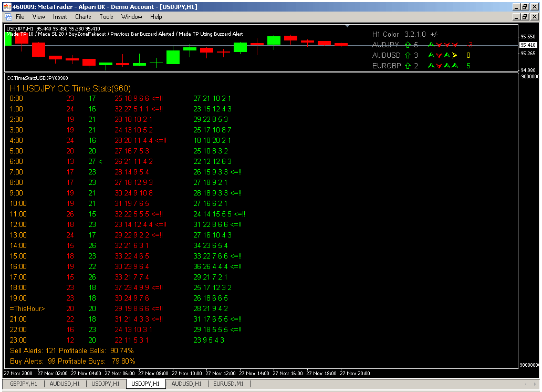Click the yellow right arrow in AUDUSD row
The height and width of the screenshot is (392, 542).
454,55
